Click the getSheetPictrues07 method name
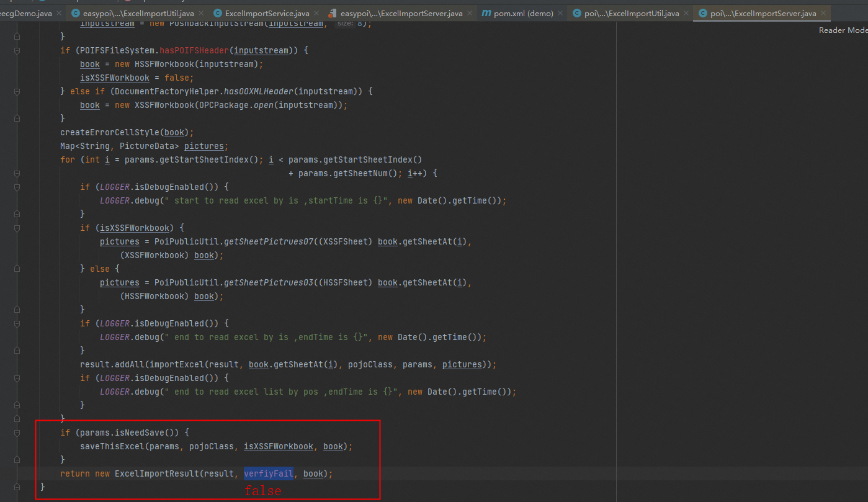Image resolution: width=868 pixels, height=502 pixels. click(x=269, y=241)
